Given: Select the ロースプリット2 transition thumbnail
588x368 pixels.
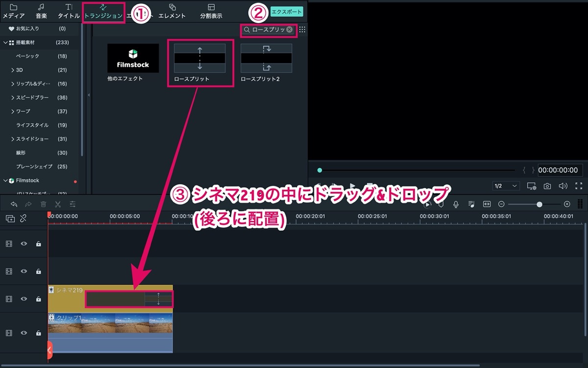Looking at the screenshot, I should click(266, 58).
